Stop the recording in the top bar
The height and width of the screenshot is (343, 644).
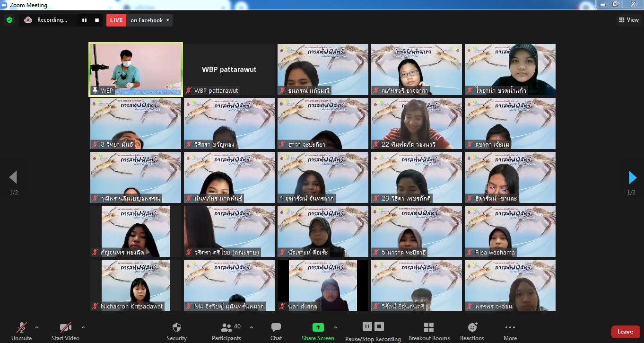click(x=97, y=20)
